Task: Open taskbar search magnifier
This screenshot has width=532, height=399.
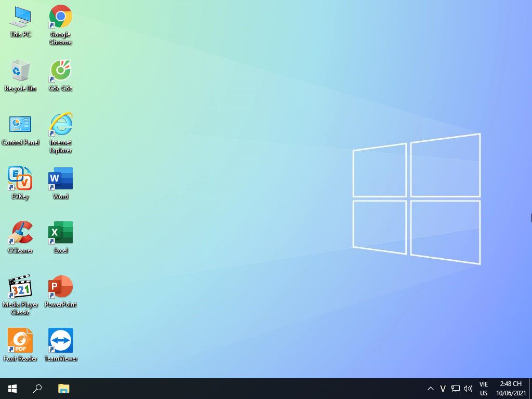Action: pyautogui.click(x=37, y=389)
